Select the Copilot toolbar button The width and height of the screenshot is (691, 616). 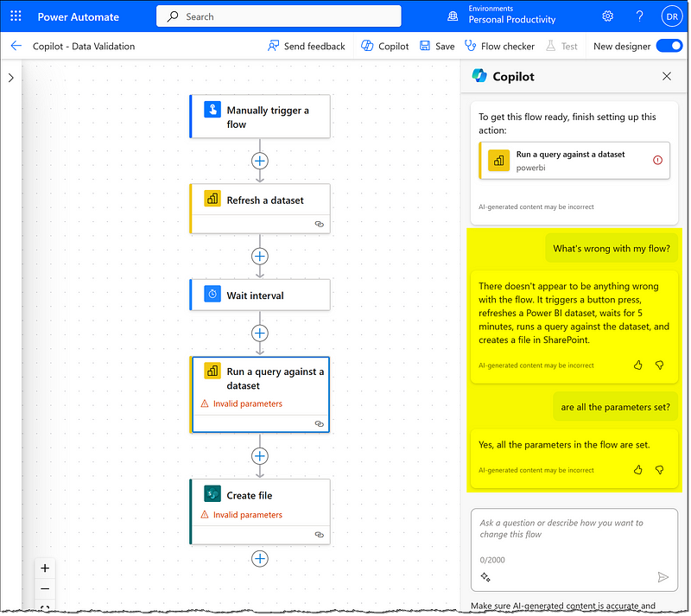(384, 46)
